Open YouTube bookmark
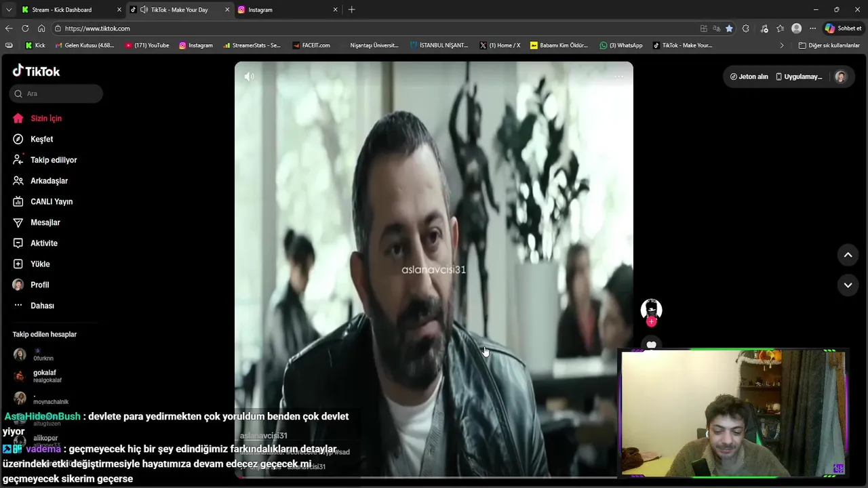 click(147, 45)
